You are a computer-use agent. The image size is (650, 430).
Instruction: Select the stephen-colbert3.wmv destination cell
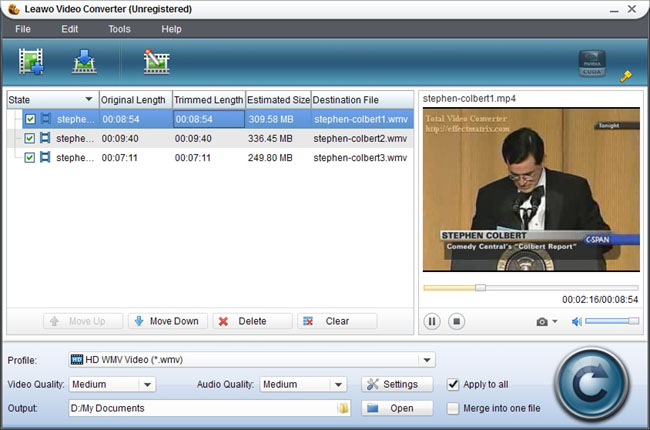point(360,158)
